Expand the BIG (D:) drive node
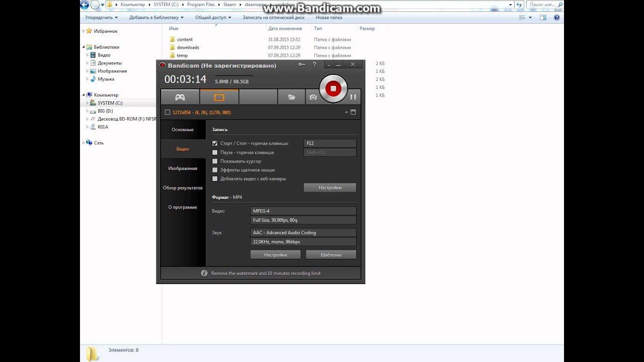 pos(88,111)
